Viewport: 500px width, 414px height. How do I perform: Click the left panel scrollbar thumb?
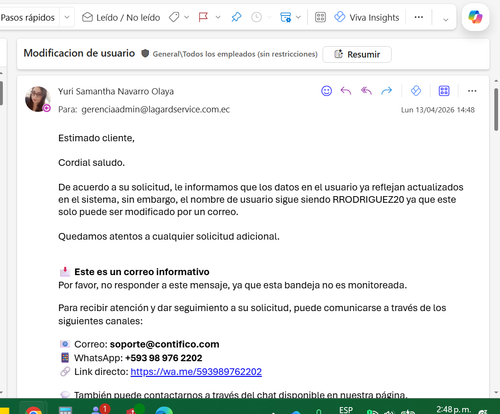1,93
